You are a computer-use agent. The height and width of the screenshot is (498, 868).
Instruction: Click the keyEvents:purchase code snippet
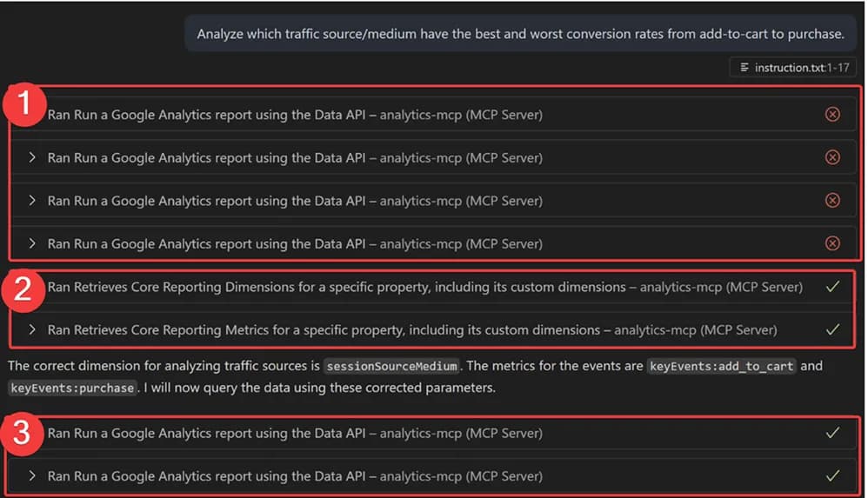pos(72,388)
